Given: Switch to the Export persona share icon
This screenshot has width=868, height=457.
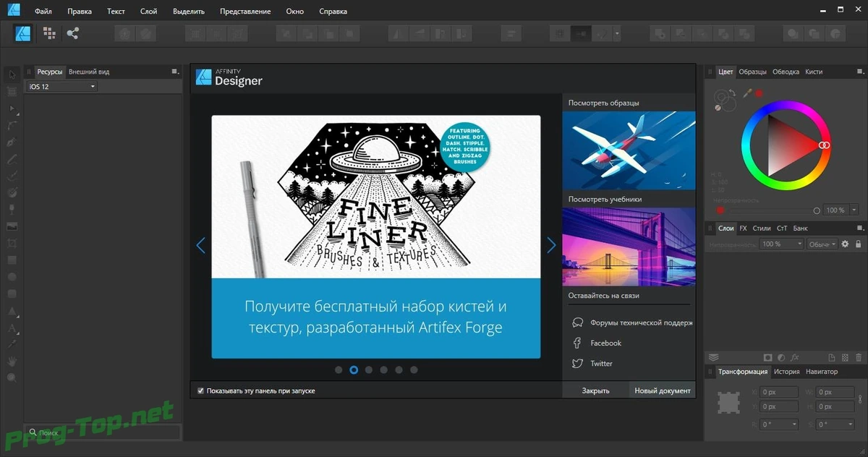Looking at the screenshot, I should [x=72, y=33].
